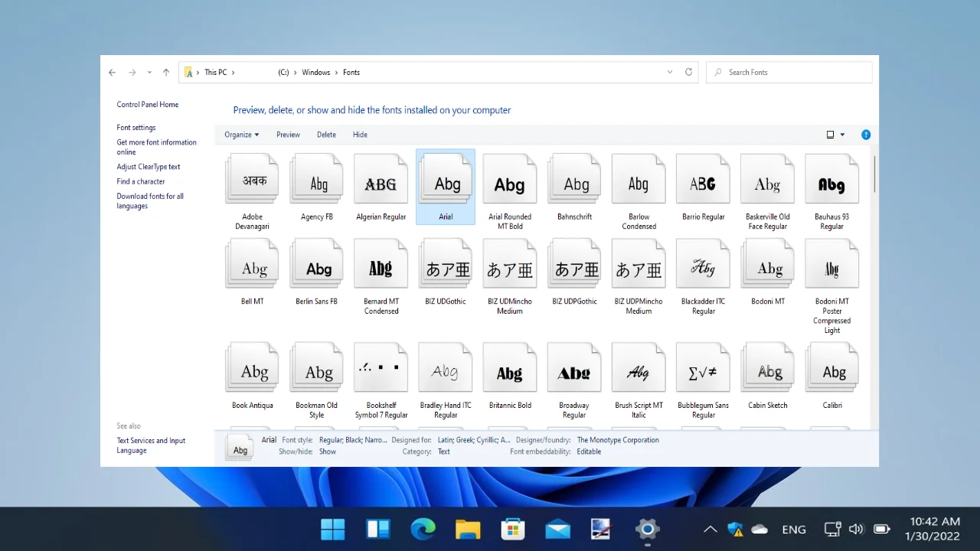Expand the chevron after Windows in path
Image resolution: width=980 pixels, height=551 pixels.
point(337,73)
